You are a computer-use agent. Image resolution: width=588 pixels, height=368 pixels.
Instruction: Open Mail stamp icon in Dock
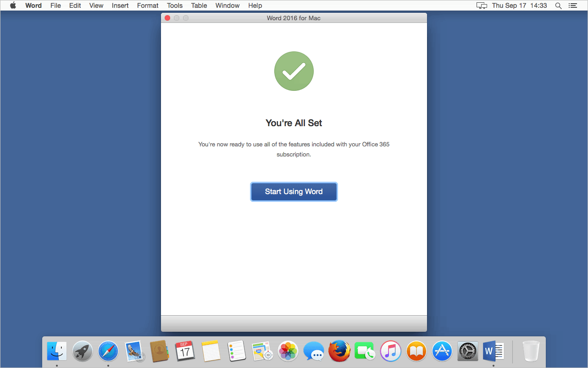tap(134, 351)
